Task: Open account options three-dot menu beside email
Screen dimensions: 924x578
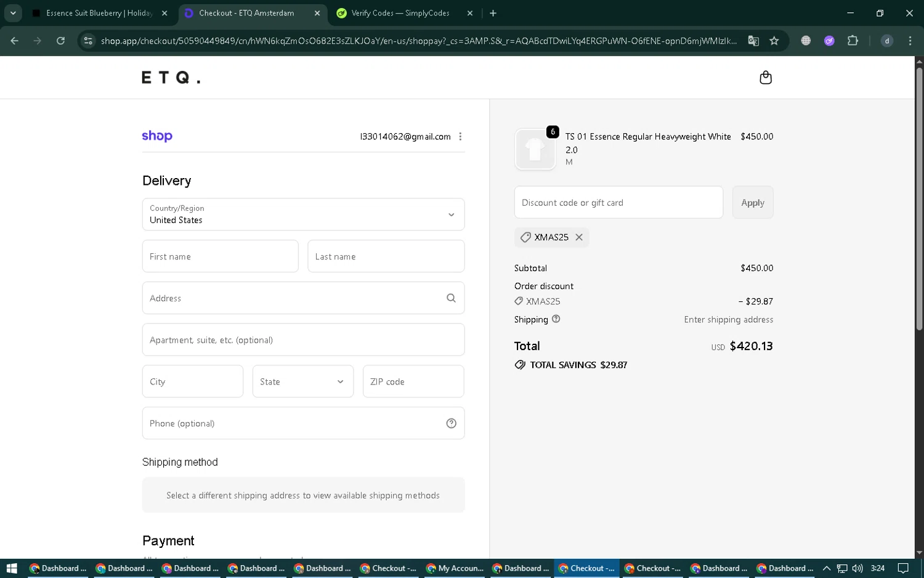Action: tap(460, 137)
